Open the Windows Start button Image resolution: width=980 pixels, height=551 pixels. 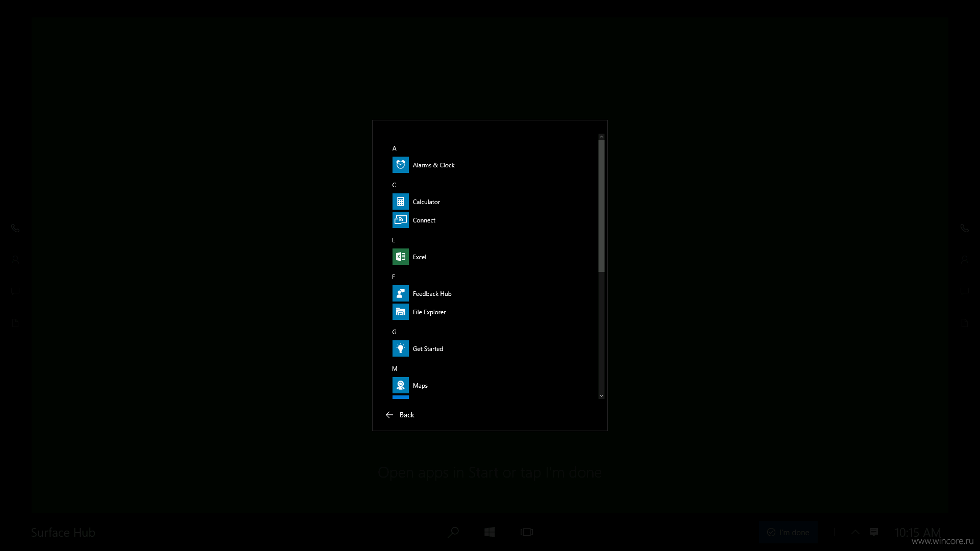coord(489,532)
